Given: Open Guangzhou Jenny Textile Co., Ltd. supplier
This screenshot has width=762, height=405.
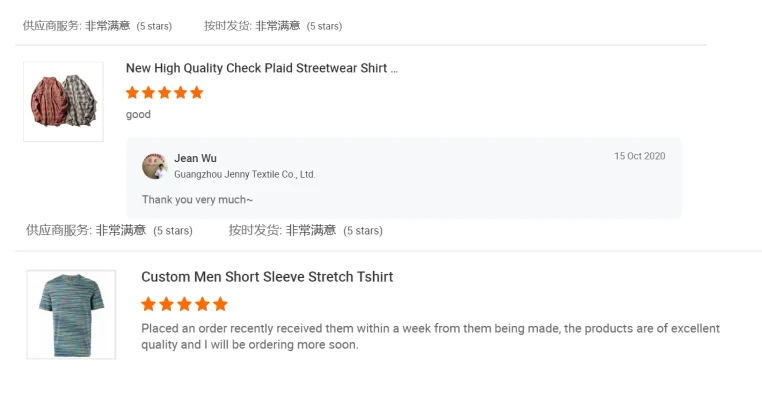Looking at the screenshot, I should [x=244, y=174].
